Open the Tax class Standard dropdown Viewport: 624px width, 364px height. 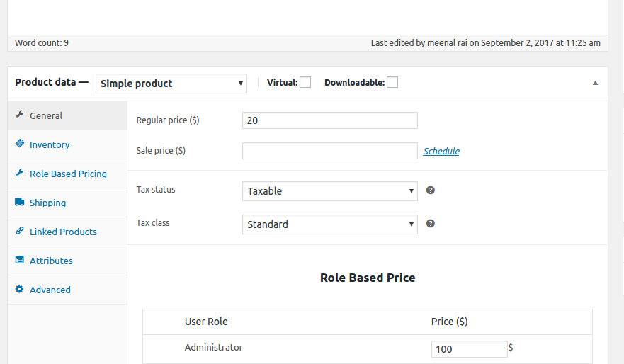(330, 224)
